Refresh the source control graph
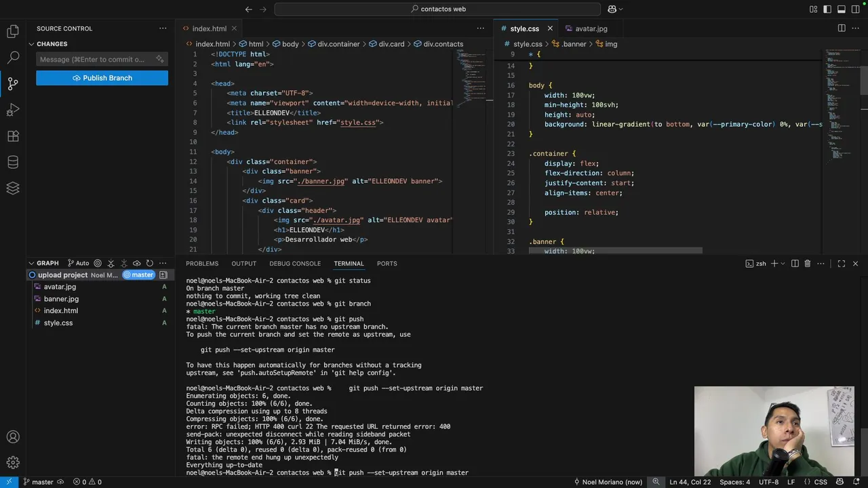This screenshot has width=868, height=488. point(149,263)
